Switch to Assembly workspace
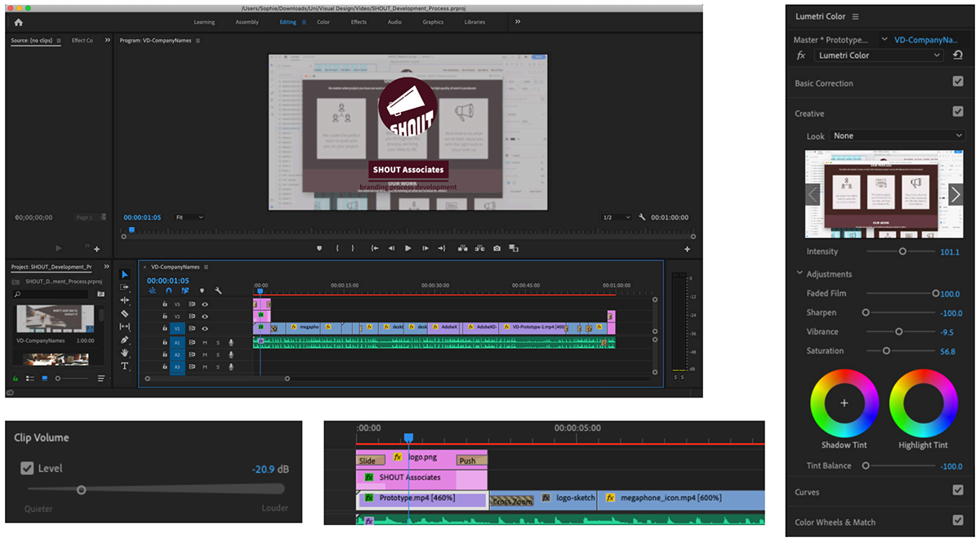This screenshot has height=542, width=980. (x=247, y=22)
